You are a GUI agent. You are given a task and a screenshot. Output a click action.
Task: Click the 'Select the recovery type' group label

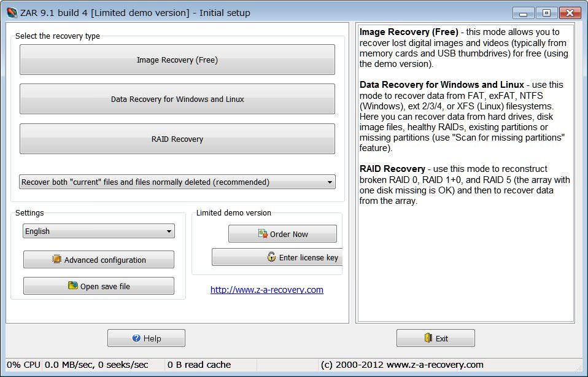pyautogui.click(x=57, y=36)
